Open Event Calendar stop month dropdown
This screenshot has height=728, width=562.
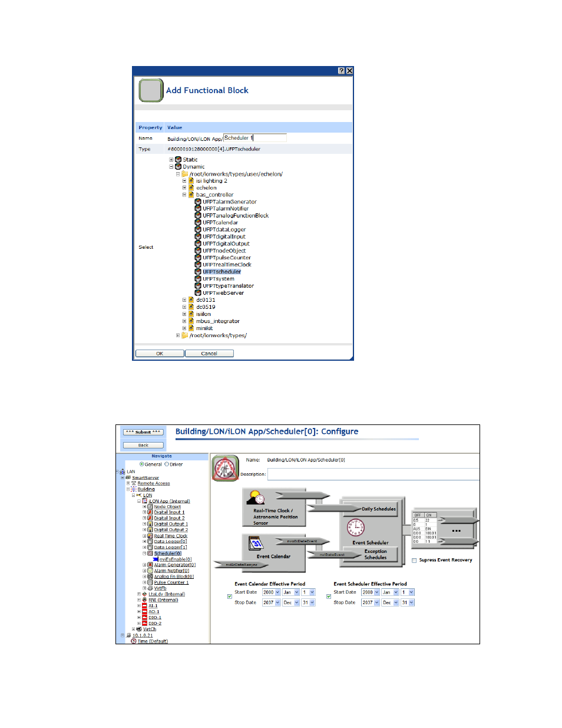click(x=297, y=602)
